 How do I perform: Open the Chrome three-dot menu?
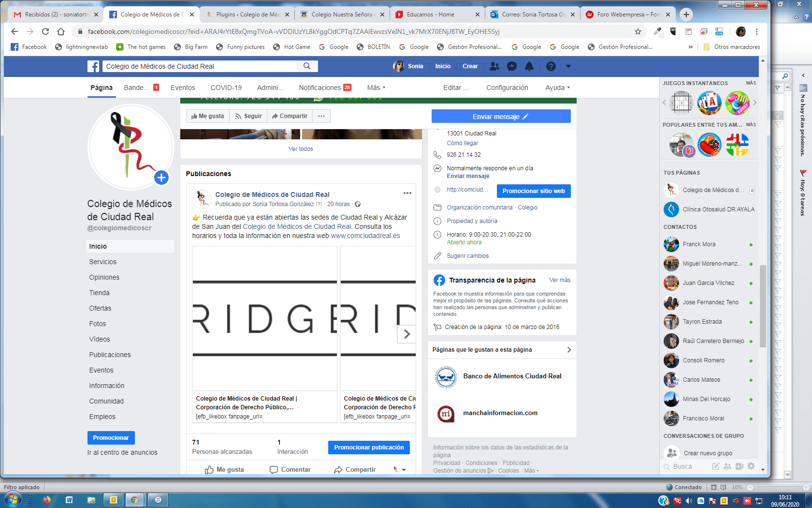pyautogui.click(x=756, y=31)
